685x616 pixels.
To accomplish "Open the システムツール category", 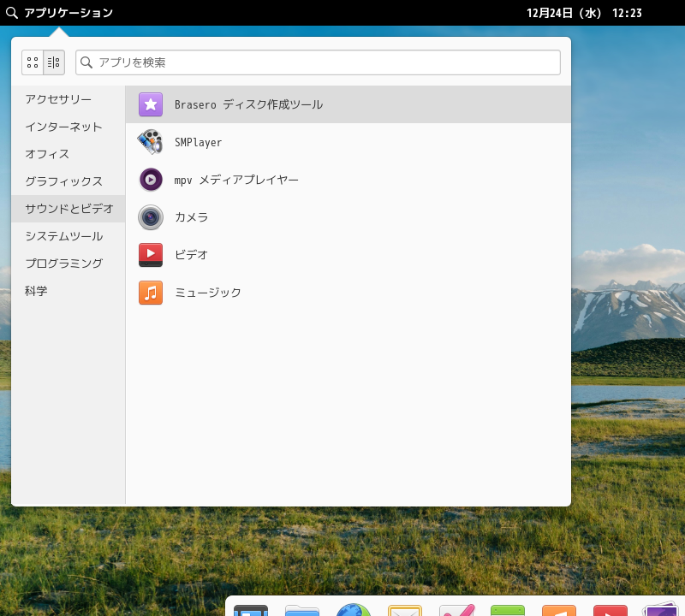I will [63, 236].
